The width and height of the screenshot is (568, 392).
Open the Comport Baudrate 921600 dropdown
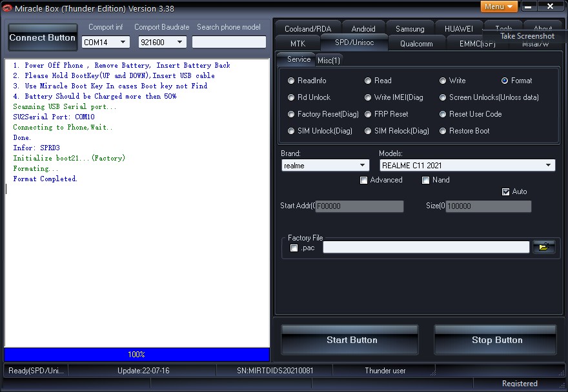coord(162,43)
